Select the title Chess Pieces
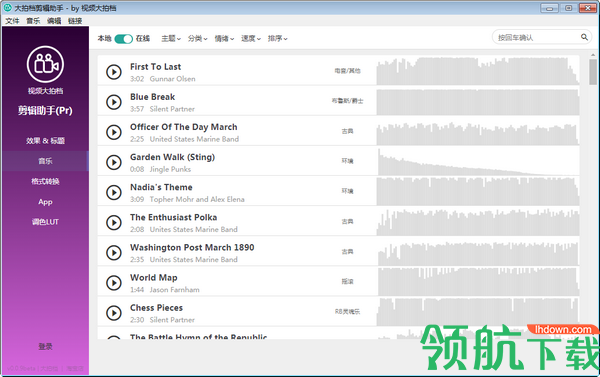Image resolution: width=600 pixels, height=377 pixels. click(x=156, y=308)
